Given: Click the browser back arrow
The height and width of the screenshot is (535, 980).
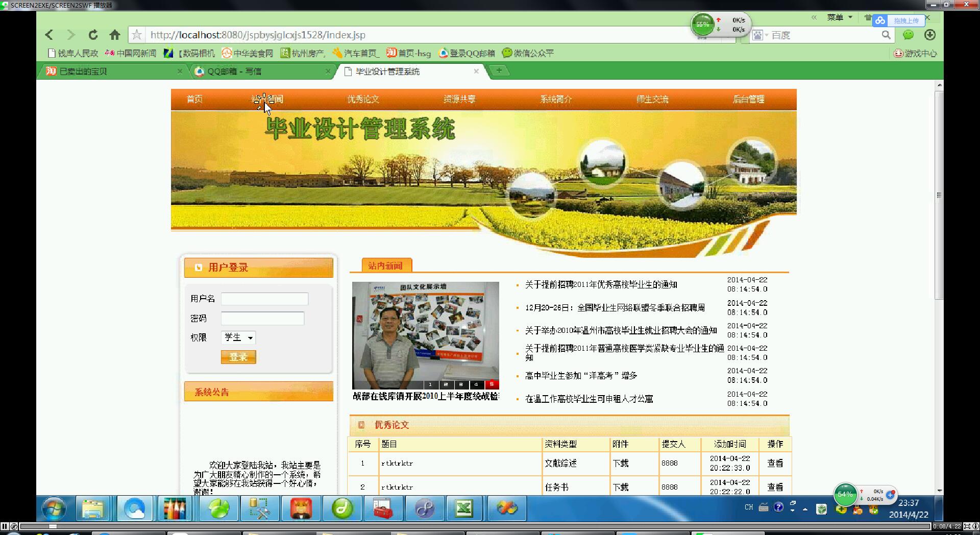Looking at the screenshot, I should coord(49,35).
